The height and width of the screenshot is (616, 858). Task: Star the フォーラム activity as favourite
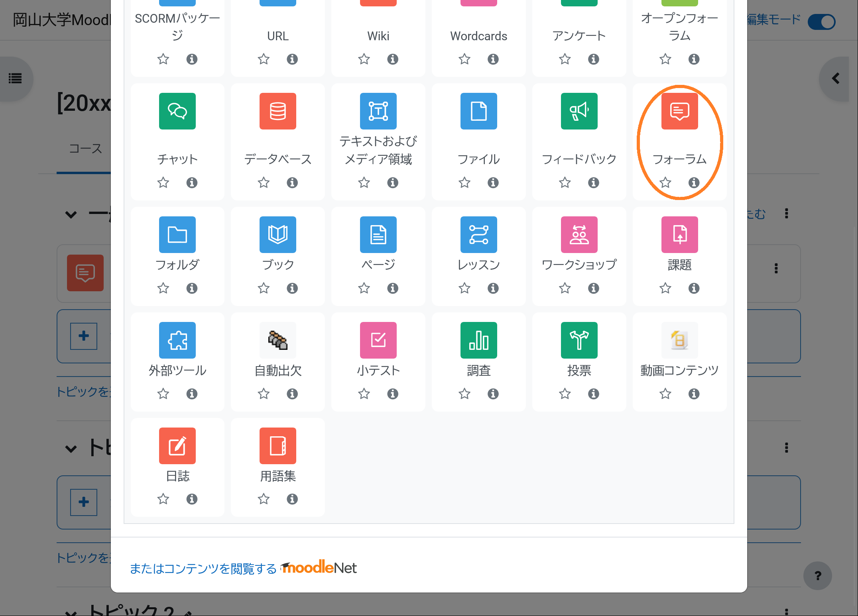[665, 182]
